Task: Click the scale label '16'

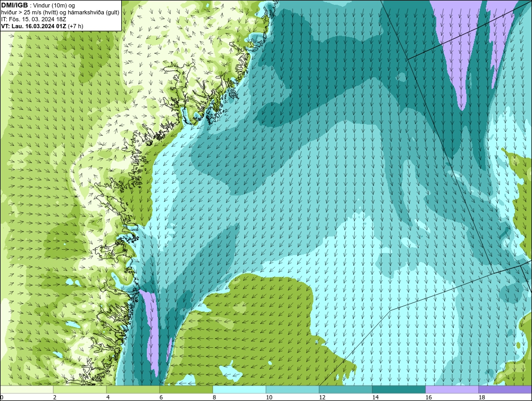Action: (428, 397)
